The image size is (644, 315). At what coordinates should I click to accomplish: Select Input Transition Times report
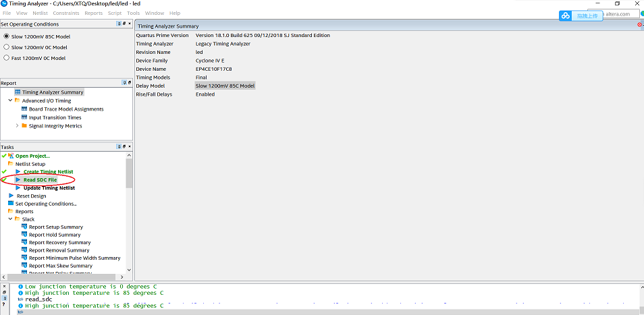[55, 117]
